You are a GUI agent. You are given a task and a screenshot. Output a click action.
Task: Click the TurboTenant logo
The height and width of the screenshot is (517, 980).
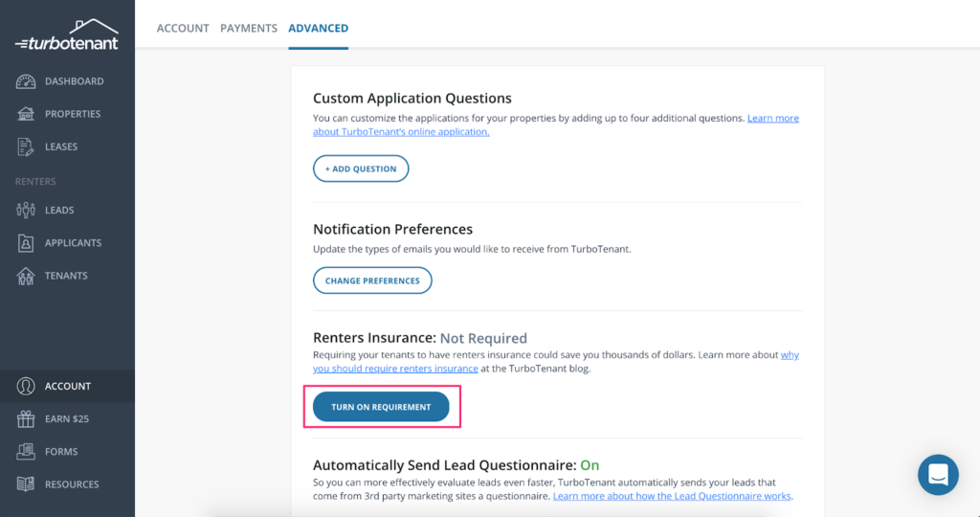pyautogui.click(x=67, y=35)
